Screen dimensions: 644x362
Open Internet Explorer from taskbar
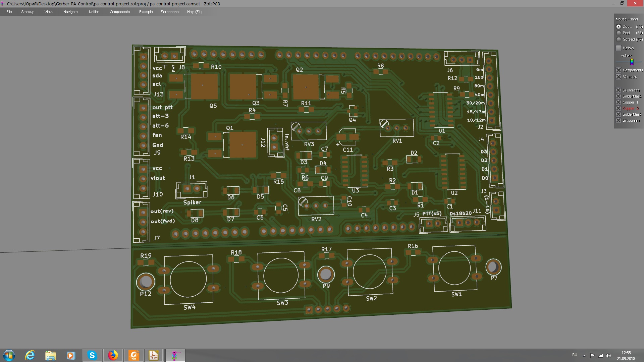click(30, 355)
